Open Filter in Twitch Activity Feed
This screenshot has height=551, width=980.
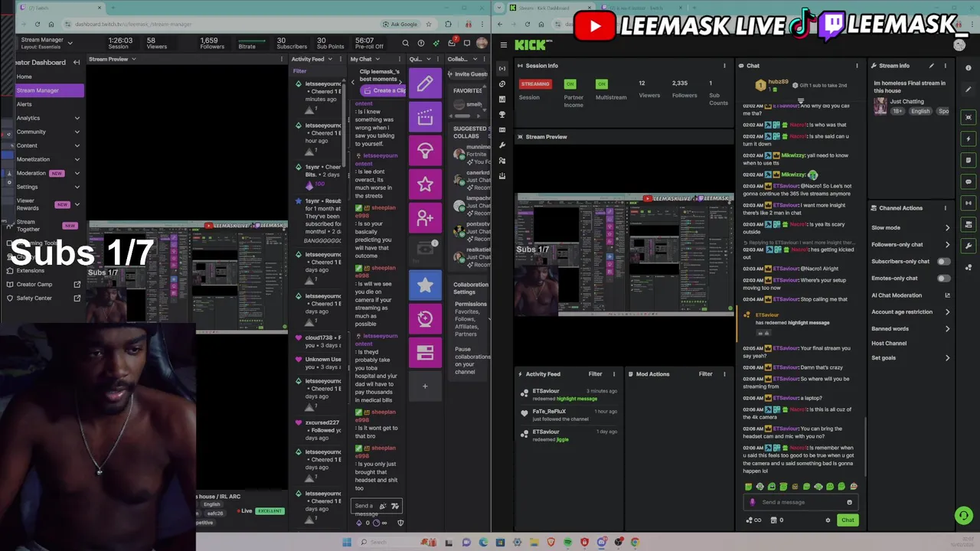[x=300, y=71]
